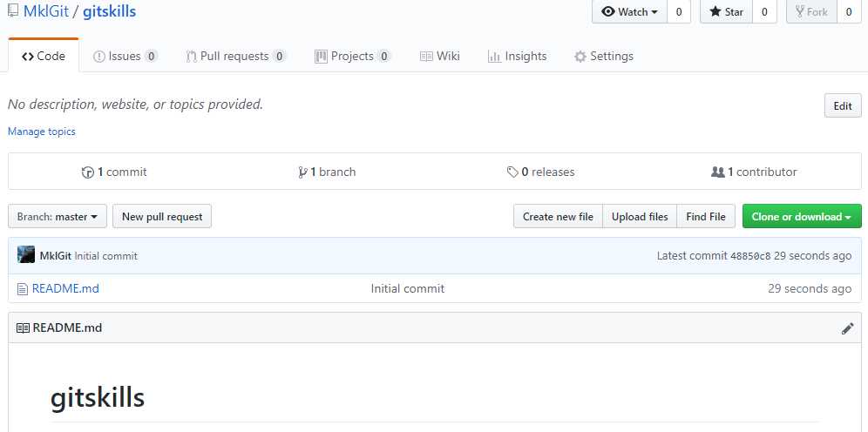Click the watchers count next to Watch
Screen dimensions: 868x432
click(x=679, y=11)
